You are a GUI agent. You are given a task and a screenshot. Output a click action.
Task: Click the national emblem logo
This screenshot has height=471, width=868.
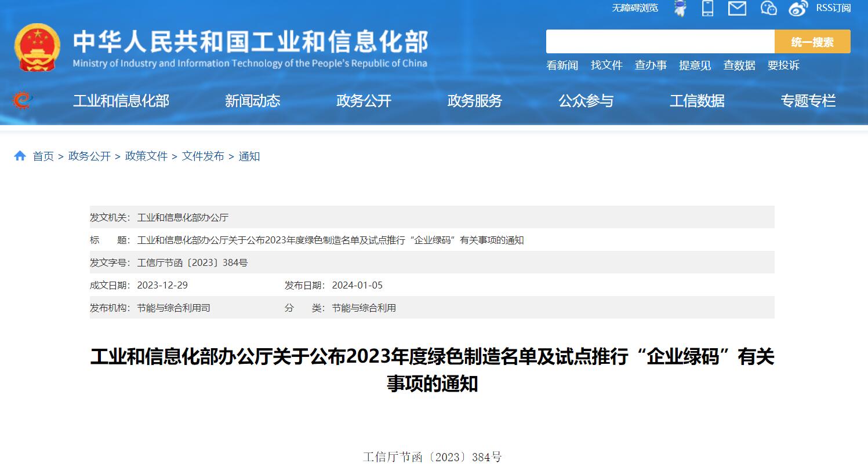(x=37, y=48)
